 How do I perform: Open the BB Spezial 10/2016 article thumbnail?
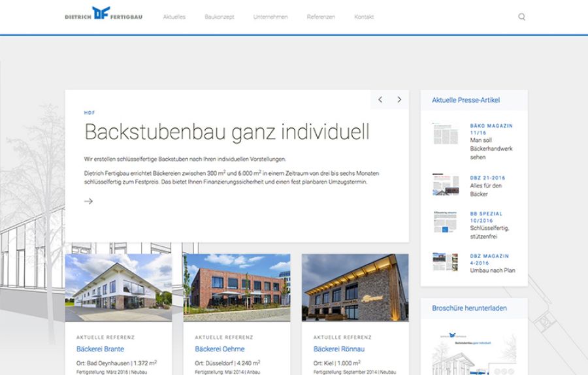click(446, 222)
